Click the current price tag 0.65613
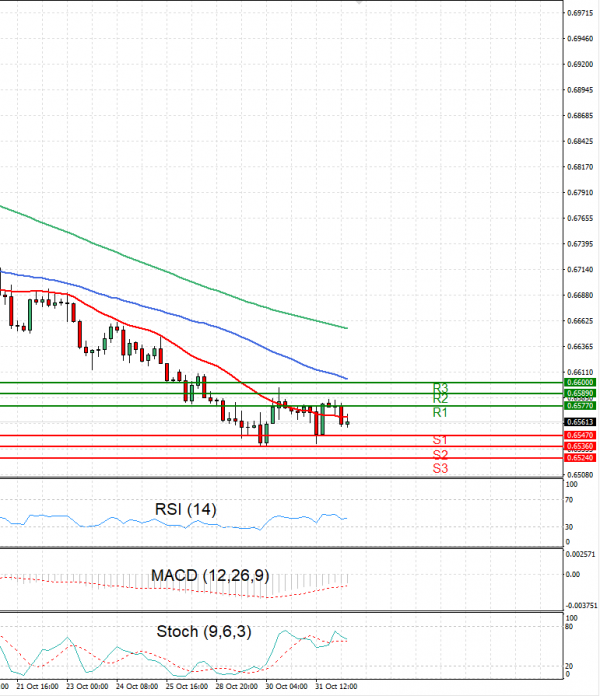Screen dimensions: 600x696 (580, 422)
